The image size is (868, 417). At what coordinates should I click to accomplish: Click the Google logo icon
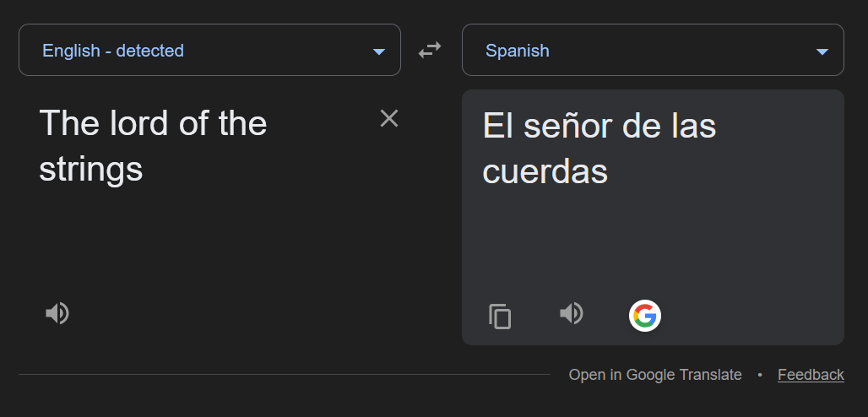click(x=644, y=316)
